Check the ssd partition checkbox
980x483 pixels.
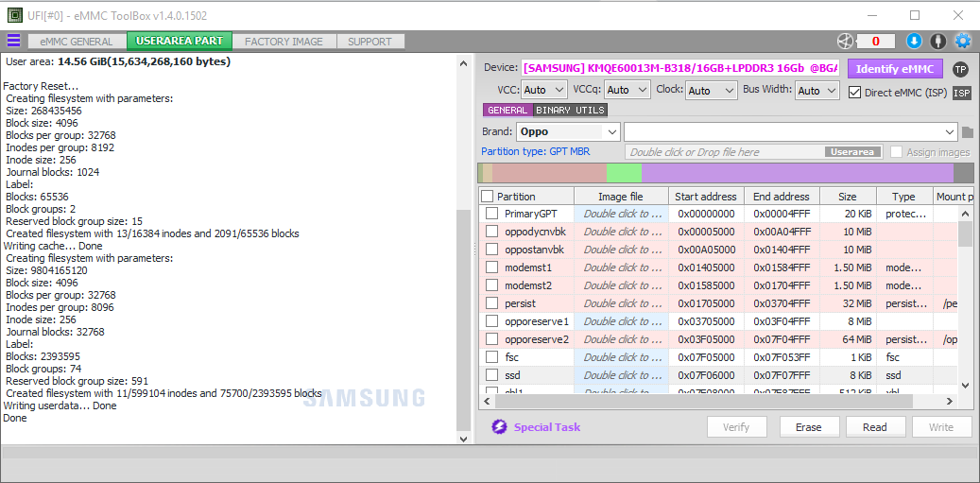pyautogui.click(x=491, y=375)
